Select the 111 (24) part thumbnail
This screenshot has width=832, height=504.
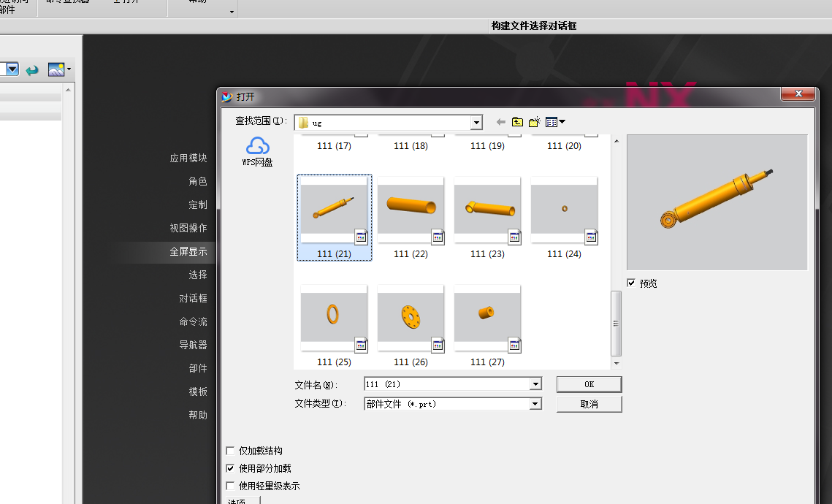click(564, 210)
